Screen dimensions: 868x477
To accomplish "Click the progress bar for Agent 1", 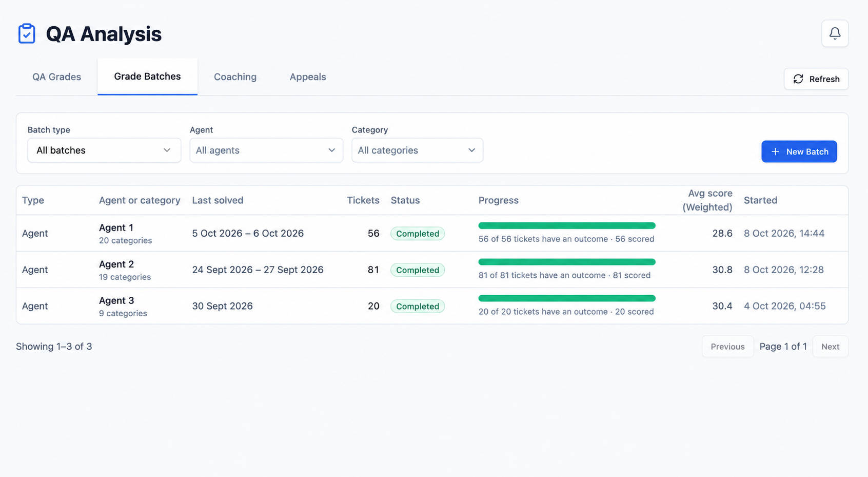I will (567, 225).
